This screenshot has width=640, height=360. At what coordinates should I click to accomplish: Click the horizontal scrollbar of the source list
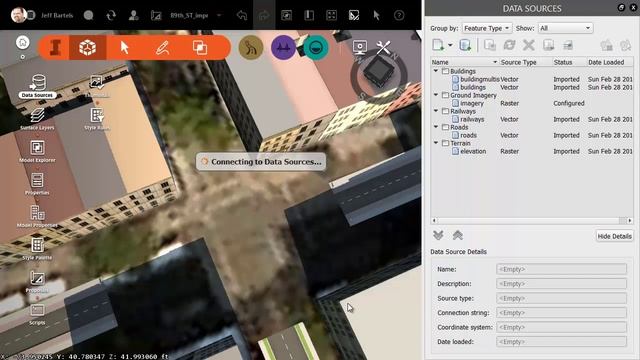click(532, 220)
